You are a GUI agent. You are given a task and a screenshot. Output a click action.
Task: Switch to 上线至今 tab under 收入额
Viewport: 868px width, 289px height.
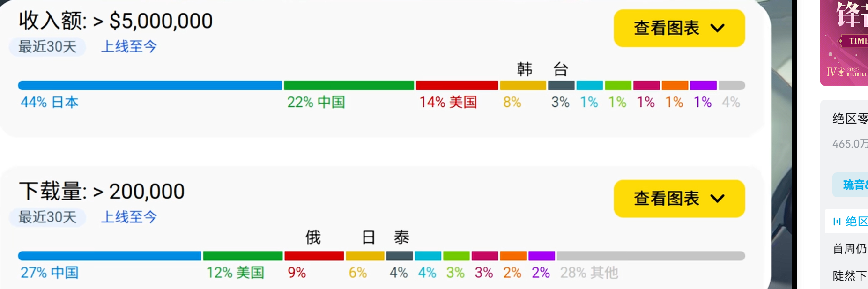click(129, 47)
